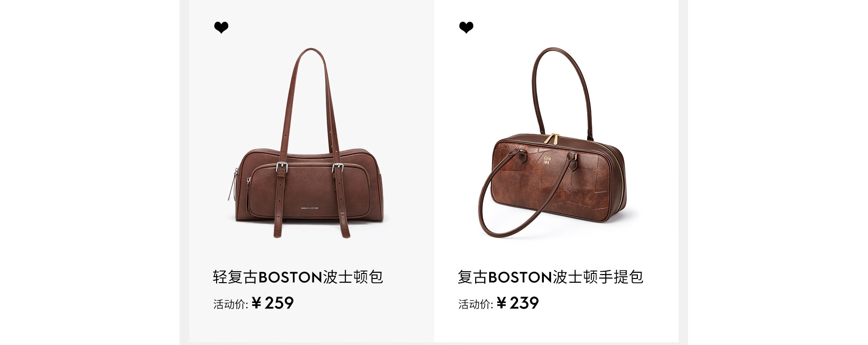The width and height of the screenshot is (868, 345).
Task: Click the small brand label on left bag
Action: point(310,208)
